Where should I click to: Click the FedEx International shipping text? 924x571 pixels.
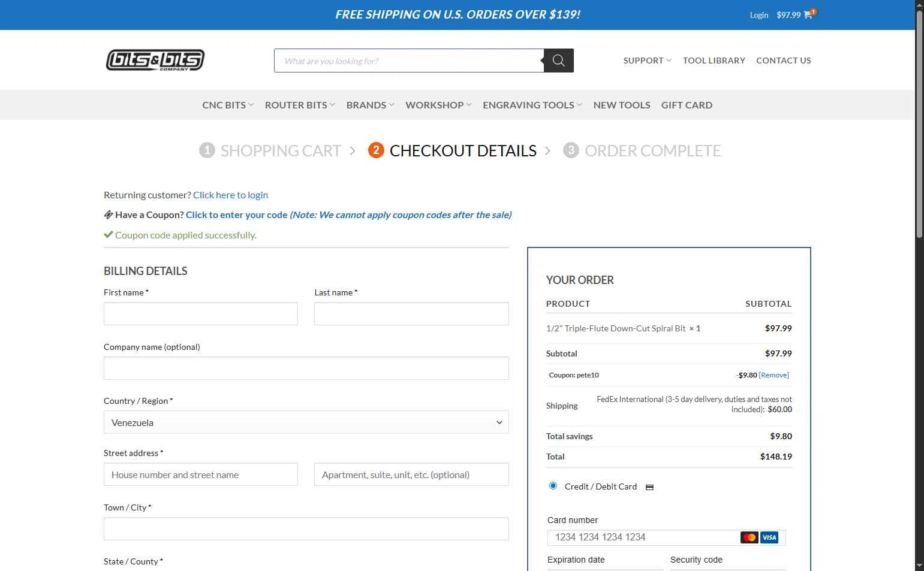click(694, 404)
